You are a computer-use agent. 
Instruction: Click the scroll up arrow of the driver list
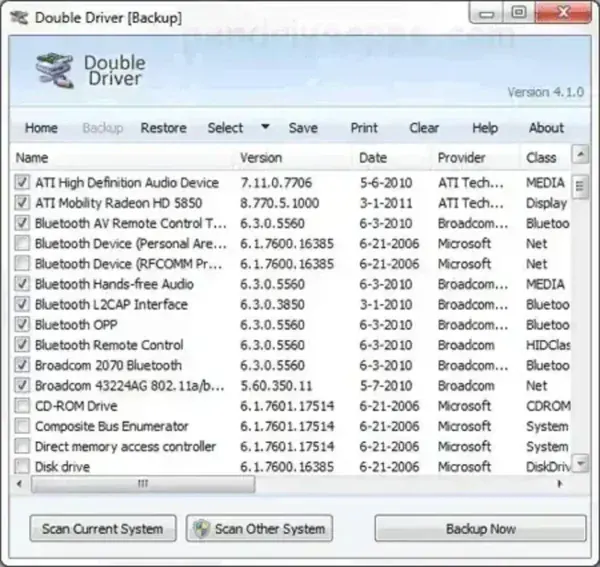tap(580, 154)
